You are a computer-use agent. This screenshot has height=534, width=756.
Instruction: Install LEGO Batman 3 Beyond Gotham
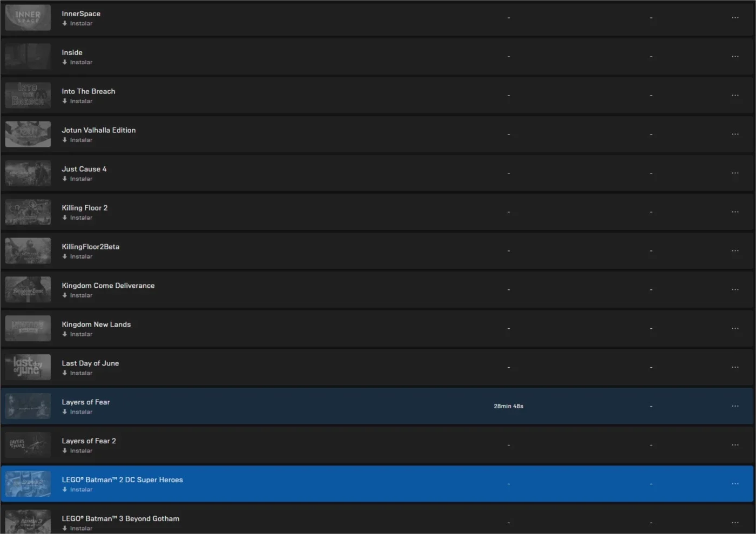(x=77, y=529)
